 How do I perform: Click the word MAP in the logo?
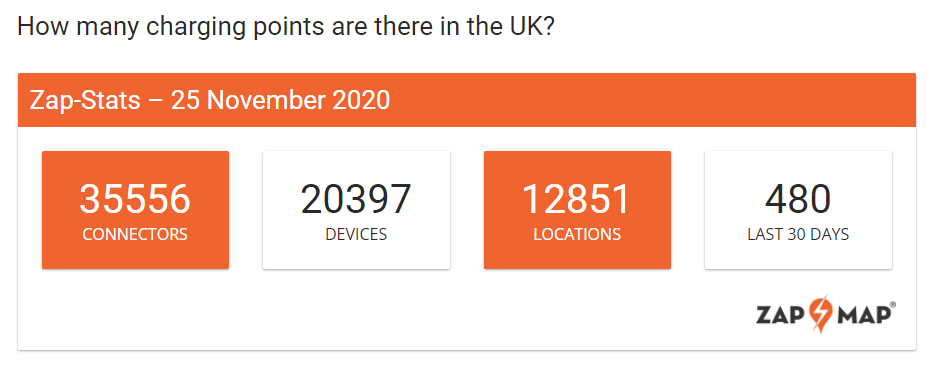(861, 315)
